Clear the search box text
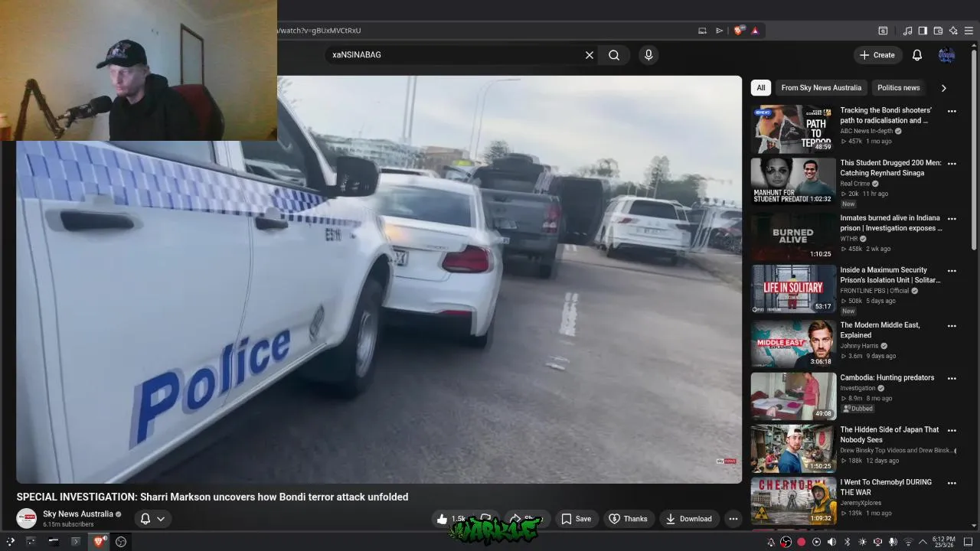This screenshot has width=980, height=551. [x=590, y=55]
